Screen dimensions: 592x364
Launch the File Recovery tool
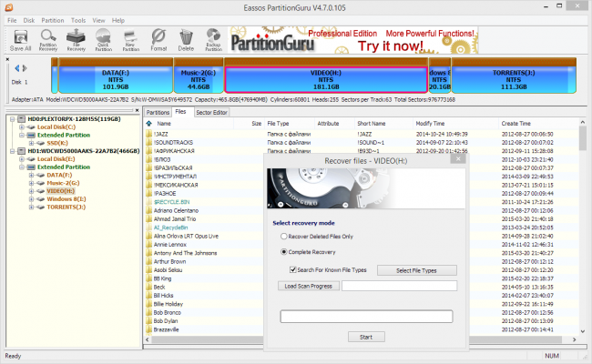click(x=76, y=40)
